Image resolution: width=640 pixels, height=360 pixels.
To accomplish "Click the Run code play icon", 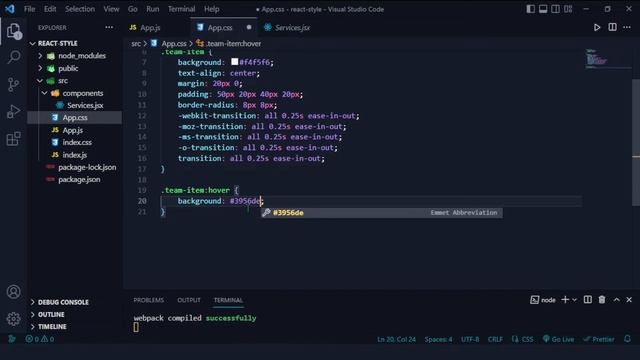I will pos(597,27).
